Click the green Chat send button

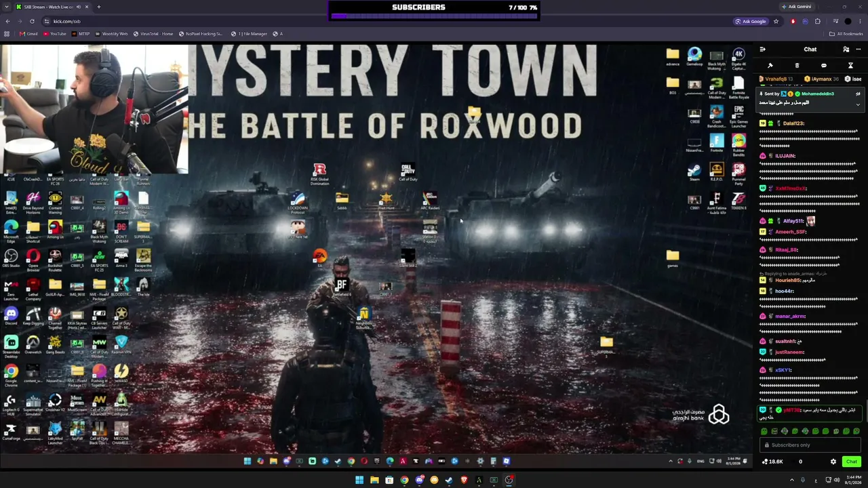[x=852, y=462]
